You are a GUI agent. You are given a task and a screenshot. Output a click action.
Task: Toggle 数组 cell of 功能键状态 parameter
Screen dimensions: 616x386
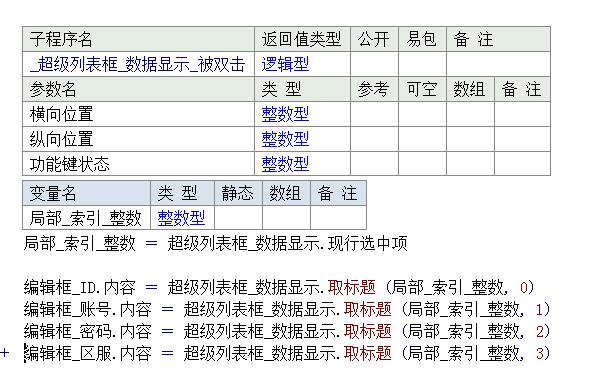[470, 164]
